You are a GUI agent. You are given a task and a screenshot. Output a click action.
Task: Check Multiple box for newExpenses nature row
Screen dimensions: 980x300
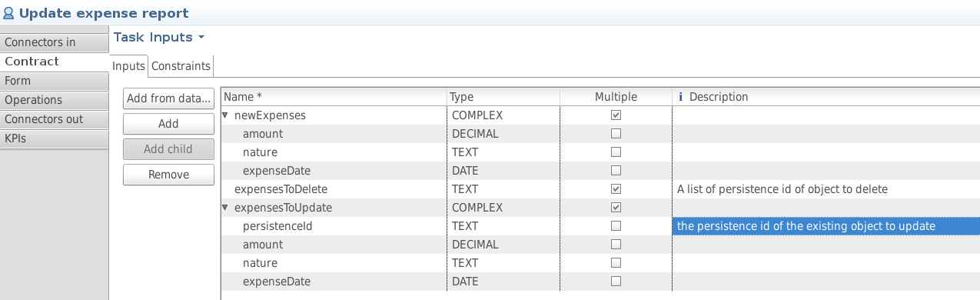(616, 152)
